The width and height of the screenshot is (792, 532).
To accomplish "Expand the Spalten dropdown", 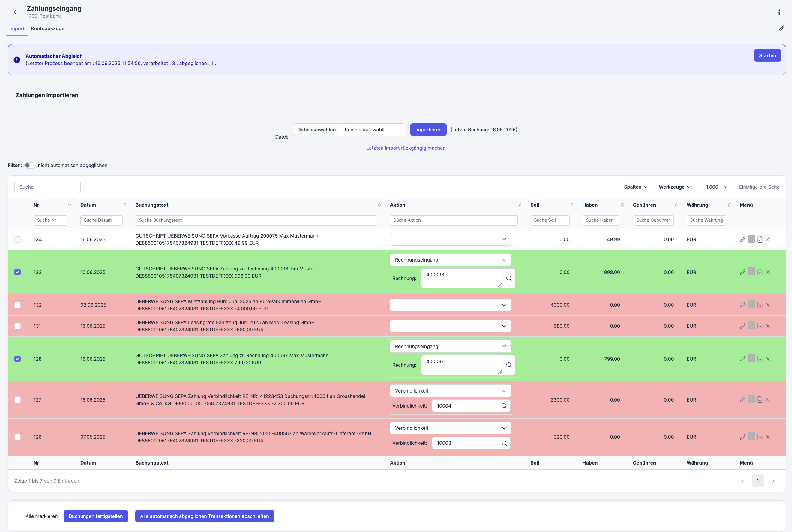I will point(636,187).
